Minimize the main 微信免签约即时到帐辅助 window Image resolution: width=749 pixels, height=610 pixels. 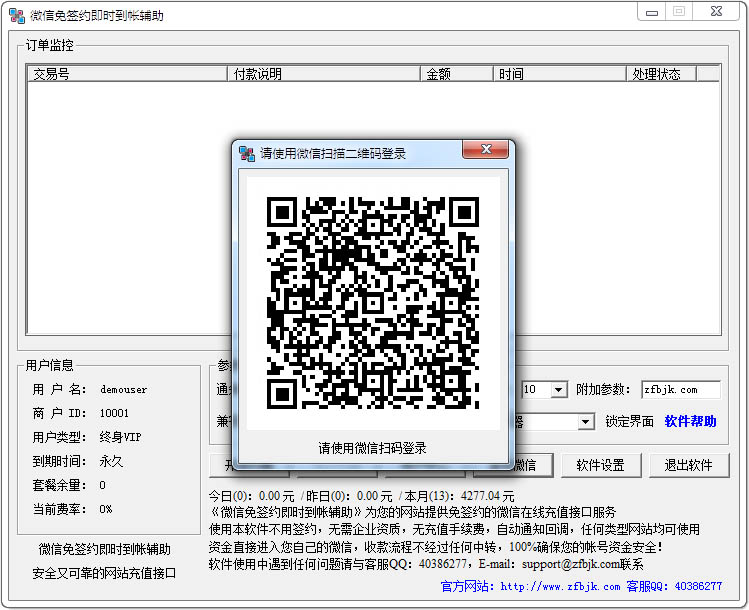(651, 11)
